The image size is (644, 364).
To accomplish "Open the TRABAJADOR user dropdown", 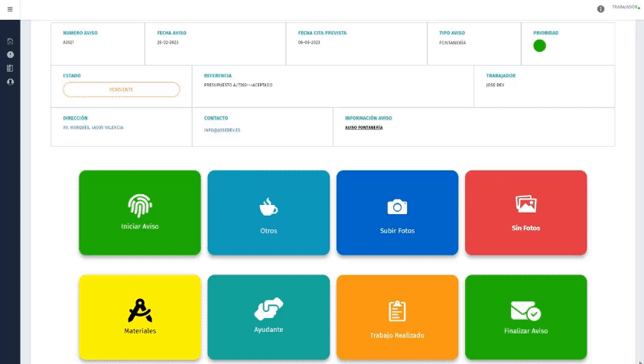I will click(626, 7).
